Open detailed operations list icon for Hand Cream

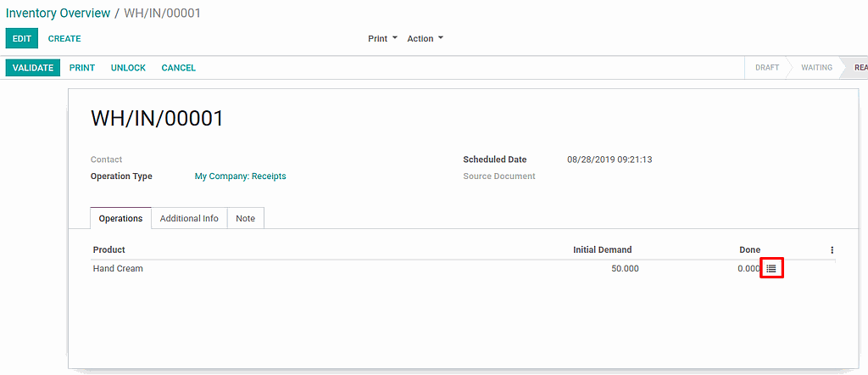[771, 269]
